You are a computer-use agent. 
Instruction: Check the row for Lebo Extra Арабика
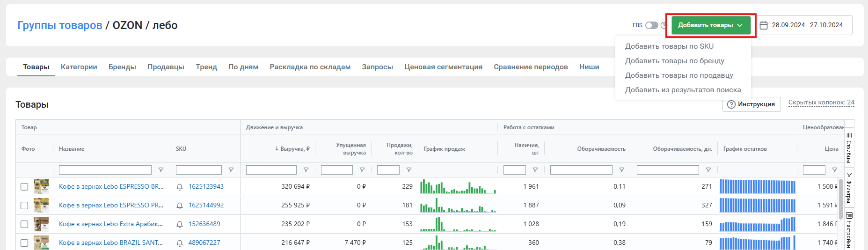coord(24,224)
